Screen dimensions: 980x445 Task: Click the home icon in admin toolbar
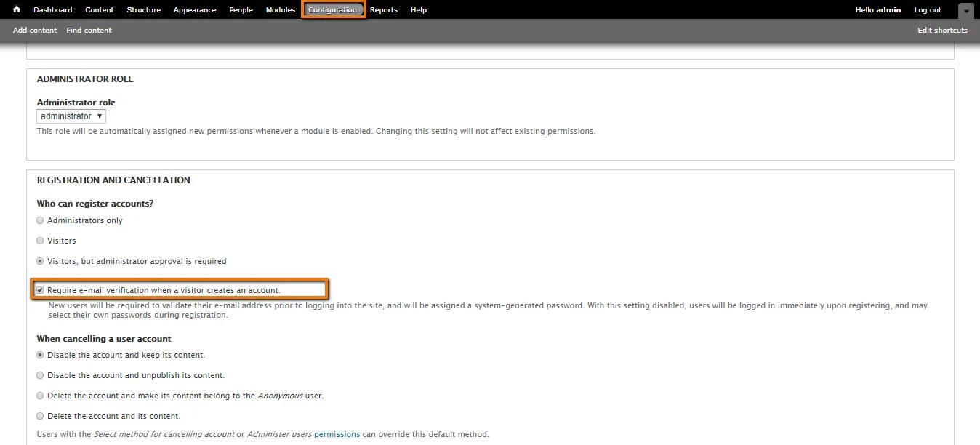pyautogui.click(x=17, y=9)
